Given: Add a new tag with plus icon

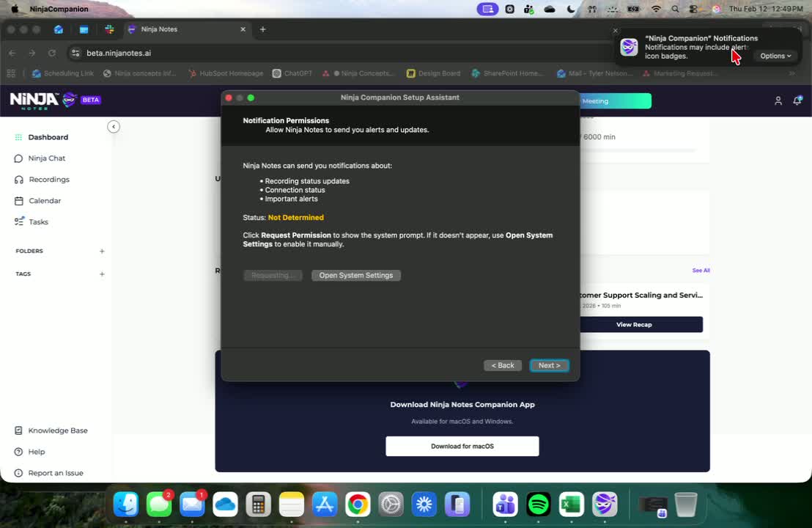Looking at the screenshot, I should [102, 274].
